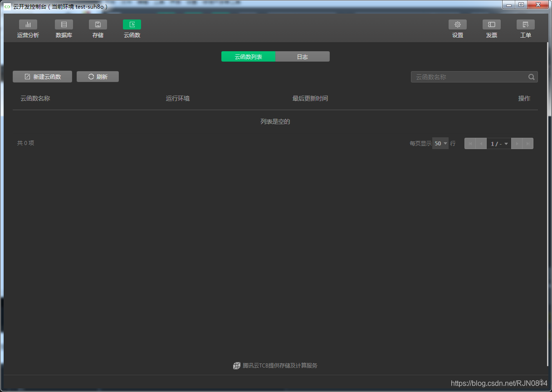Click the search magnifier icon
The image size is (552, 392).
[532, 77]
